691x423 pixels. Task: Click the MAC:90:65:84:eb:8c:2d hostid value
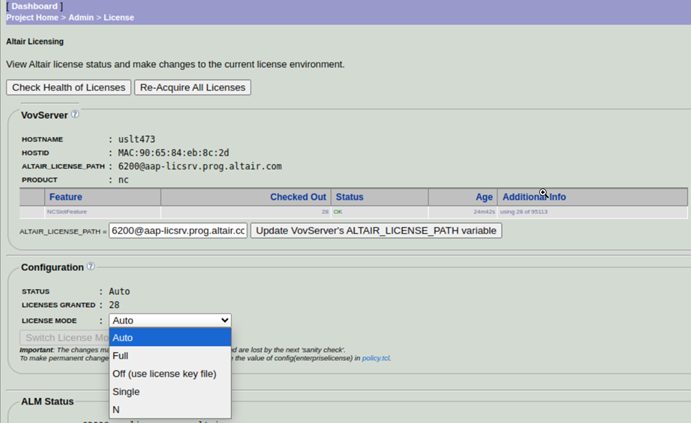click(x=174, y=153)
